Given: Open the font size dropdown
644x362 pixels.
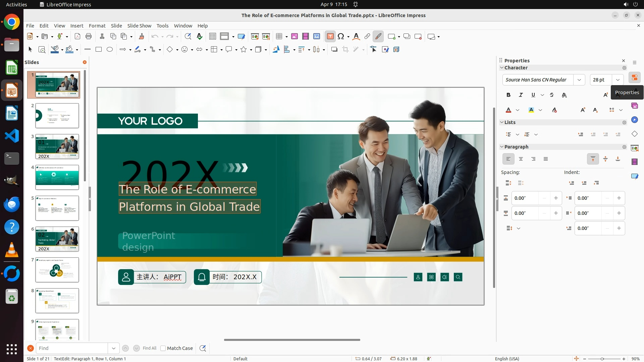Looking at the screenshot, I should click(618, 80).
